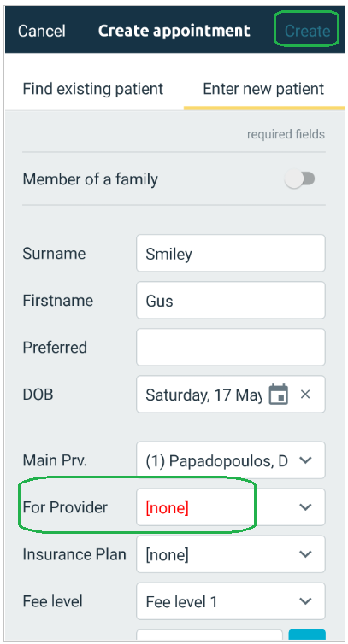Click the empty Preferred name field
The height and width of the screenshot is (644, 348).
(231, 347)
